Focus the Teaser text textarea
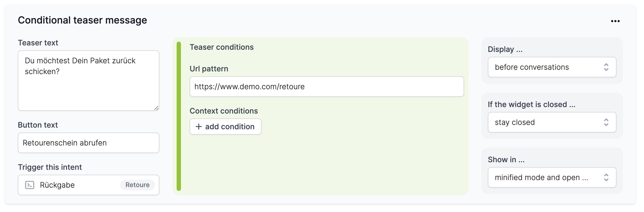This screenshot has height=212, width=644. 88,80
